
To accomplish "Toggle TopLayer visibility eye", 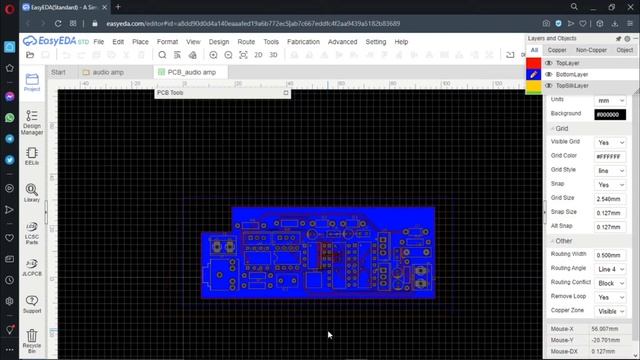I will 549,63.
